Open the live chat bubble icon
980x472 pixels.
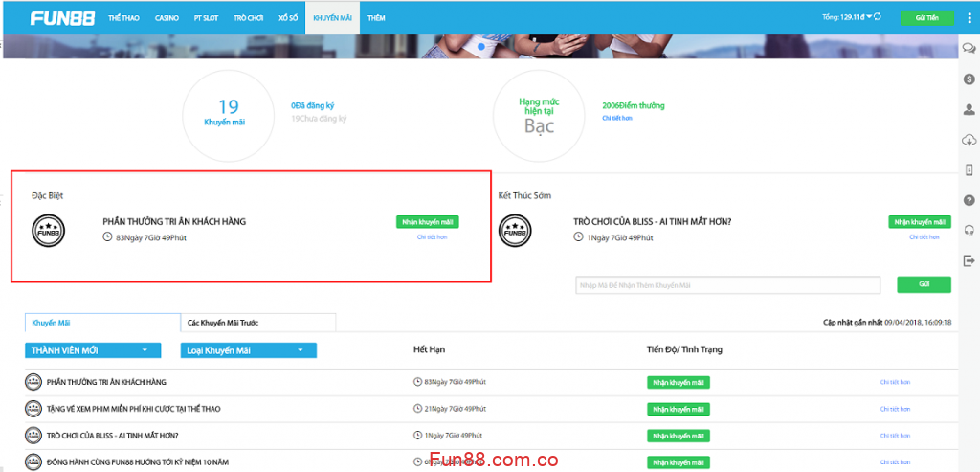click(x=969, y=49)
